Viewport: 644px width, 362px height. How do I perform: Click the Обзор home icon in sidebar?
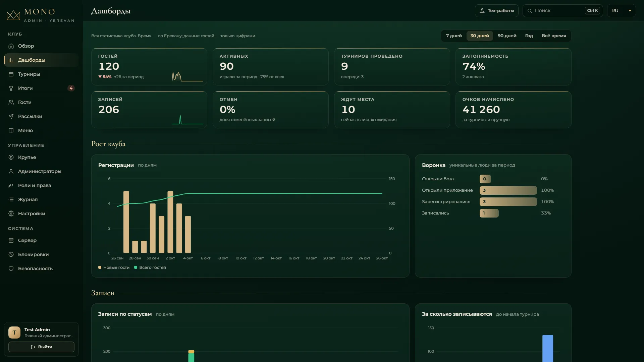click(11, 46)
